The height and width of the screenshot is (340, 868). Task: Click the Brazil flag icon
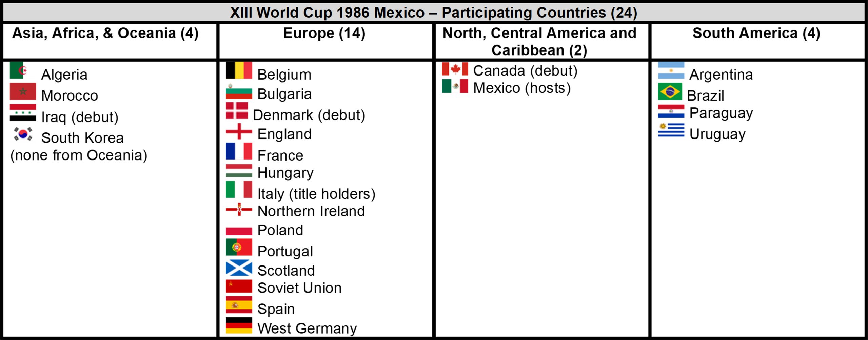pyautogui.click(x=670, y=91)
